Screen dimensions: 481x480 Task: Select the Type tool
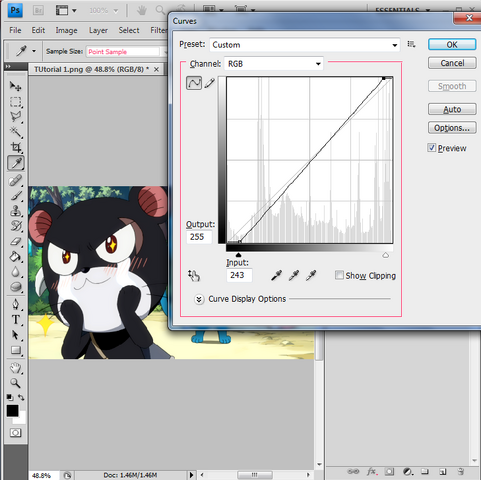coord(15,320)
